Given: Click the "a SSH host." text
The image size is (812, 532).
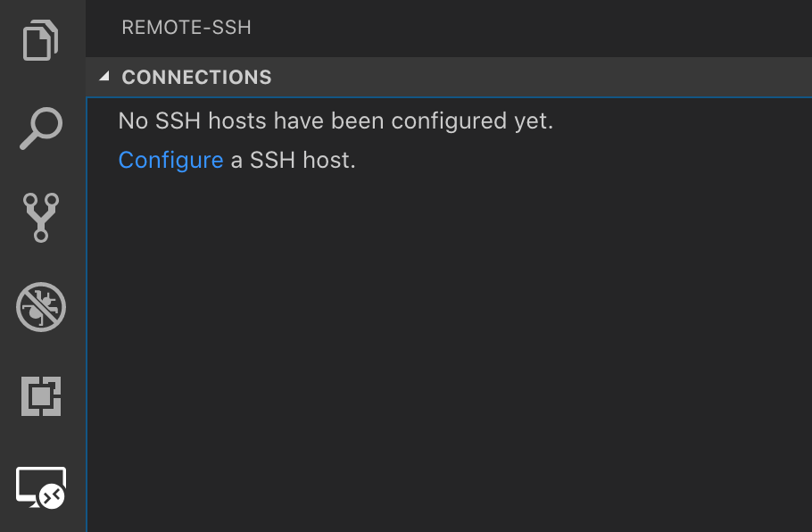Looking at the screenshot, I should point(294,161).
